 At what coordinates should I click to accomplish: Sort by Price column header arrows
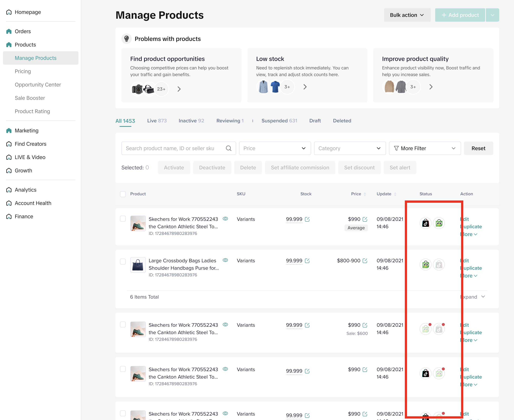point(365,194)
